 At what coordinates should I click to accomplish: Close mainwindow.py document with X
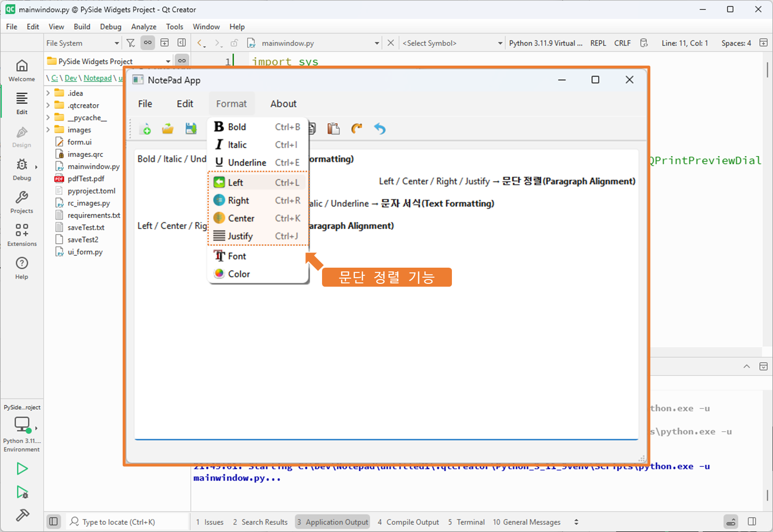[391, 43]
